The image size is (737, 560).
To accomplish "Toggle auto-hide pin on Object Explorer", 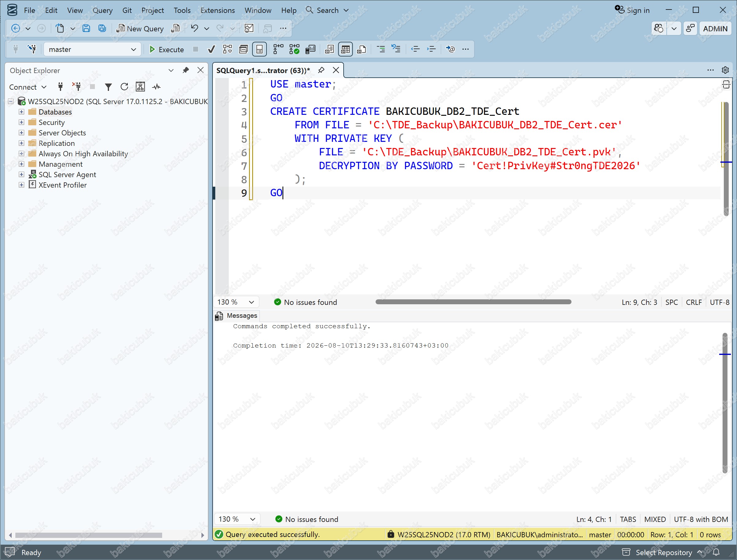I will click(x=186, y=70).
